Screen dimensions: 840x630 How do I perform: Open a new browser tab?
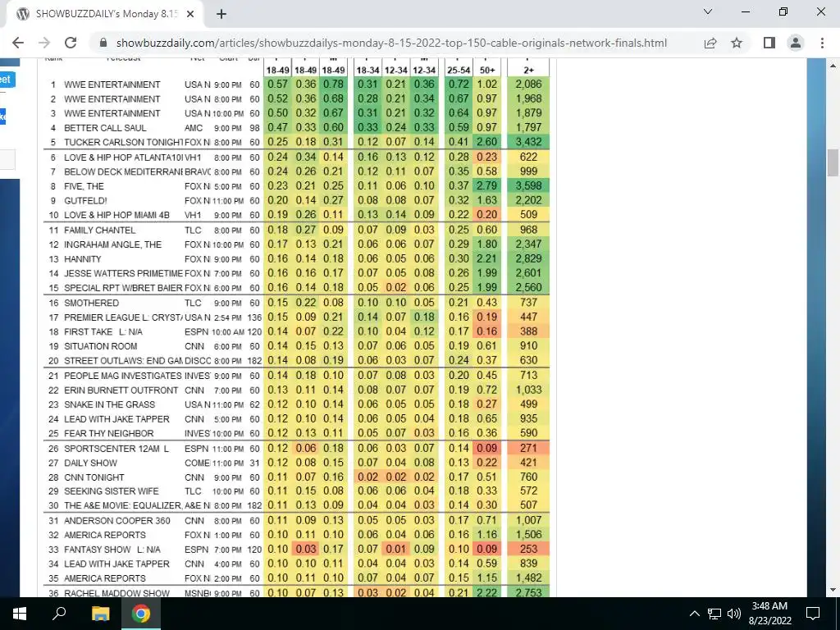tap(221, 15)
